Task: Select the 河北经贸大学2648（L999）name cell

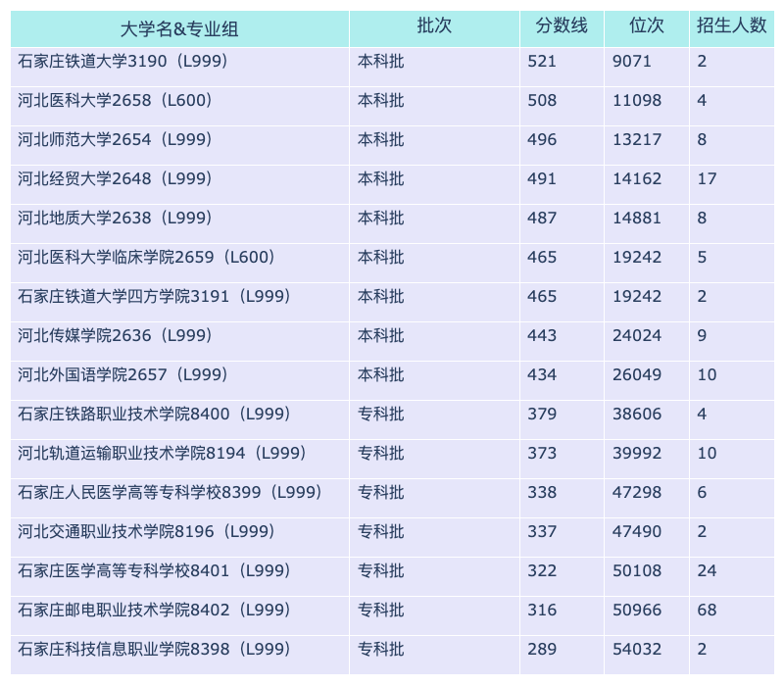Action: (179, 184)
